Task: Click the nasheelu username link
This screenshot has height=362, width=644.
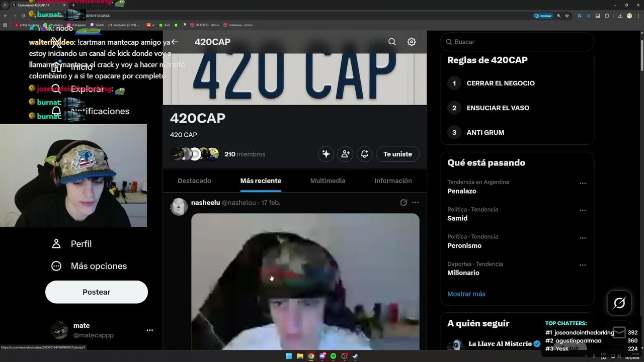Action: tap(206, 203)
